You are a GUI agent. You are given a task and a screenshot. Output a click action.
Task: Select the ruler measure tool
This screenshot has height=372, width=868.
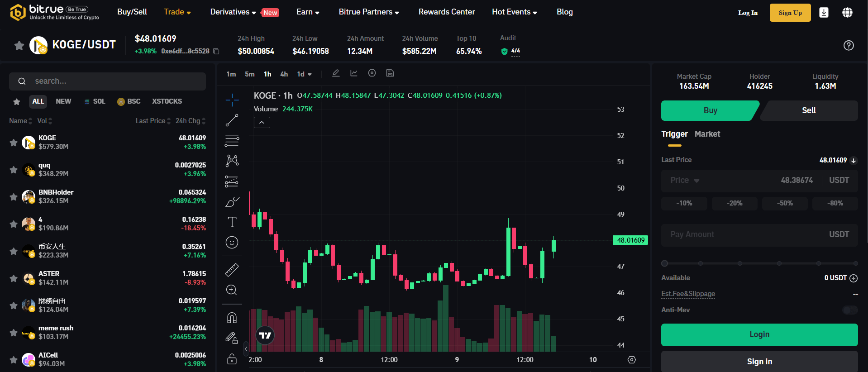coord(232,270)
